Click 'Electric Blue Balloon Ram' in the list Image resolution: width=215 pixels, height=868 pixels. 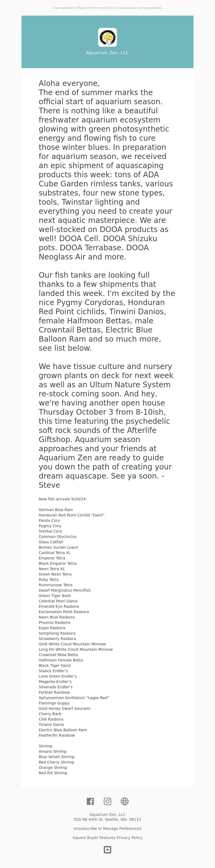point(63,729)
